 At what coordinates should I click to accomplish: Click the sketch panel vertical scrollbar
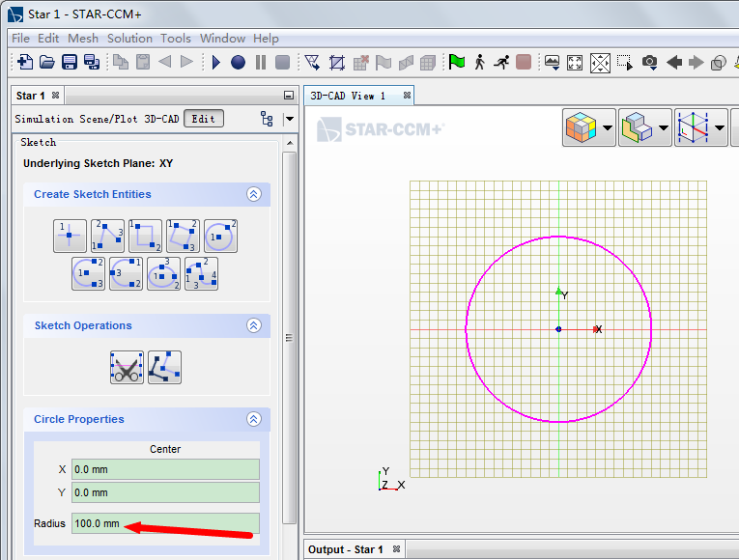(290, 337)
